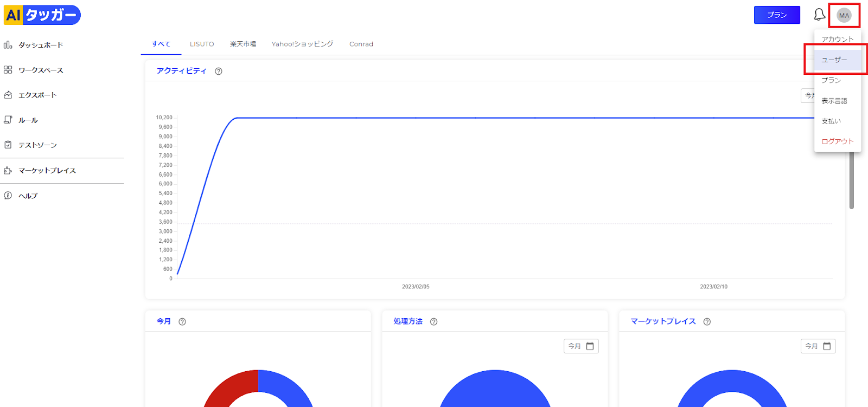Open テストゾーン from the sidebar

(37, 145)
